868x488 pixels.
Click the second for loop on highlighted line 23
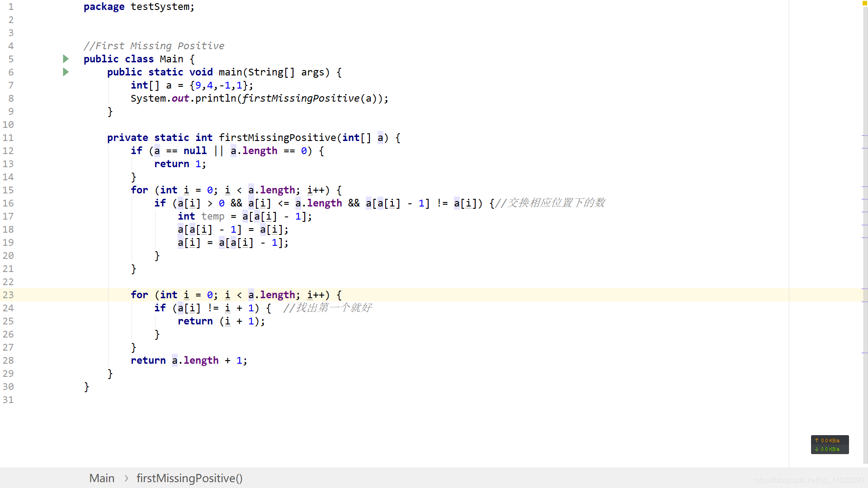(x=236, y=295)
